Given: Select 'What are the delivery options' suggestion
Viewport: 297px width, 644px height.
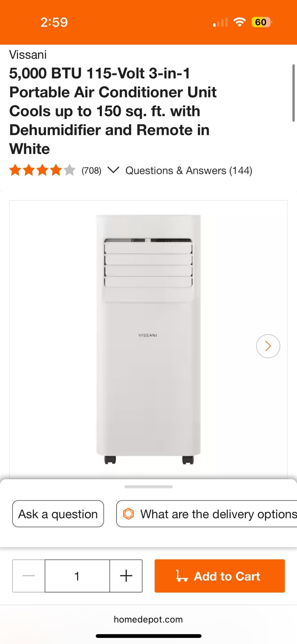Looking at the screenshot, I should coord(206,514).
